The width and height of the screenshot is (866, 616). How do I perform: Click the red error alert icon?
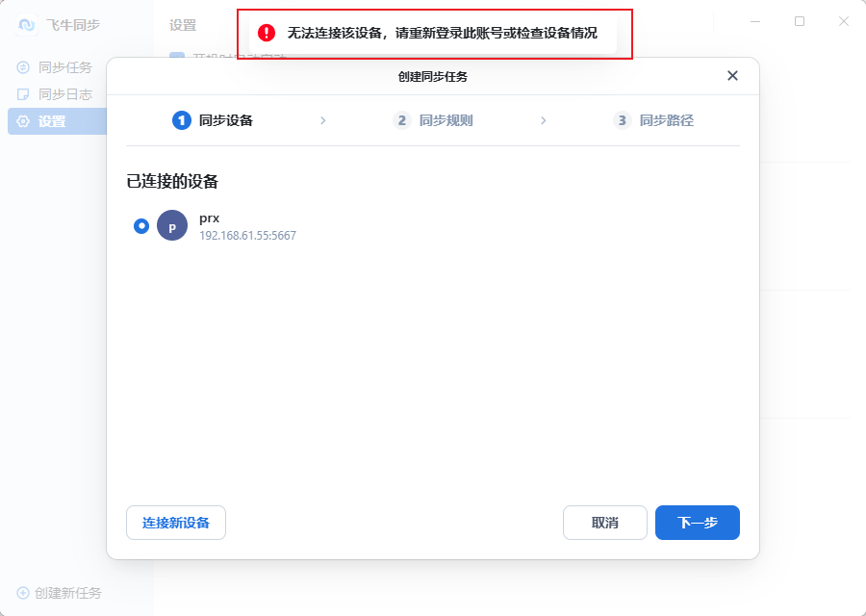pos(267,33)
